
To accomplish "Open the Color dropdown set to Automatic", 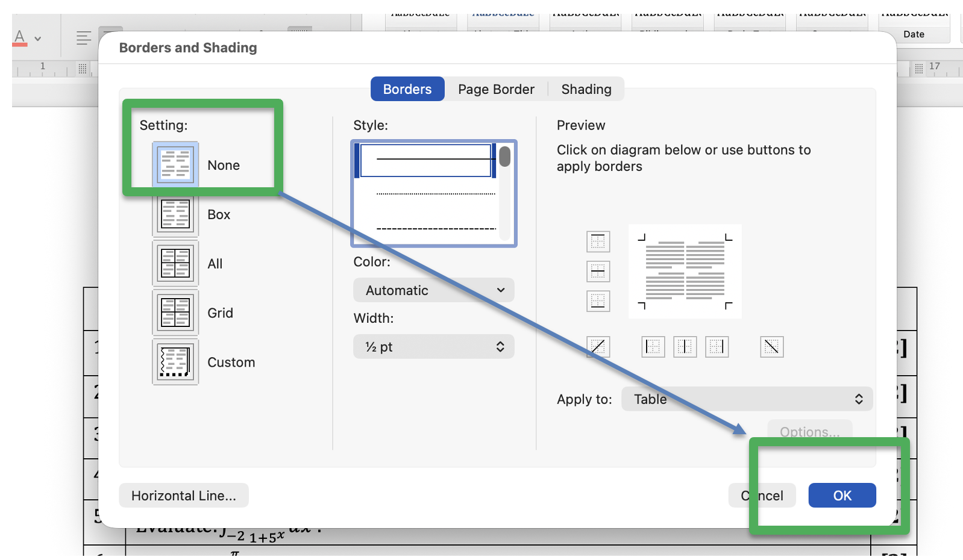I will coord(434,290).
